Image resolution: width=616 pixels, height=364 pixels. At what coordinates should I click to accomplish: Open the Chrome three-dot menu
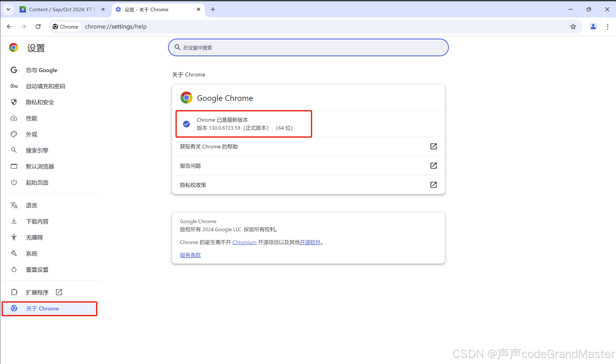tap(607, 27)
